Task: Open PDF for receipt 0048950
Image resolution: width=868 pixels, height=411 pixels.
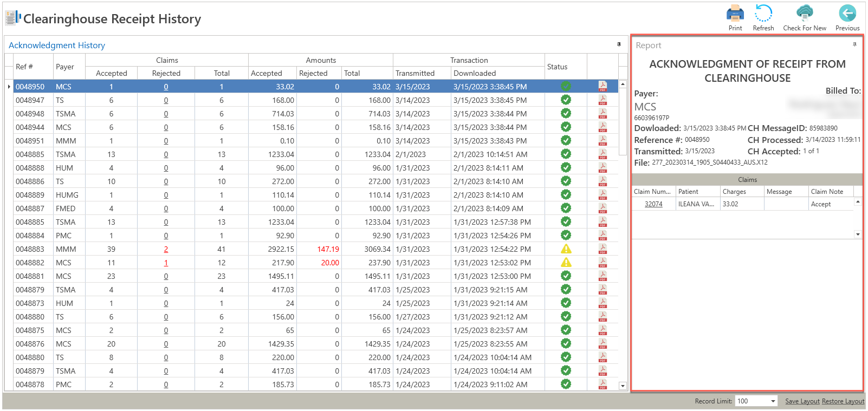Action: click(603, 86)
